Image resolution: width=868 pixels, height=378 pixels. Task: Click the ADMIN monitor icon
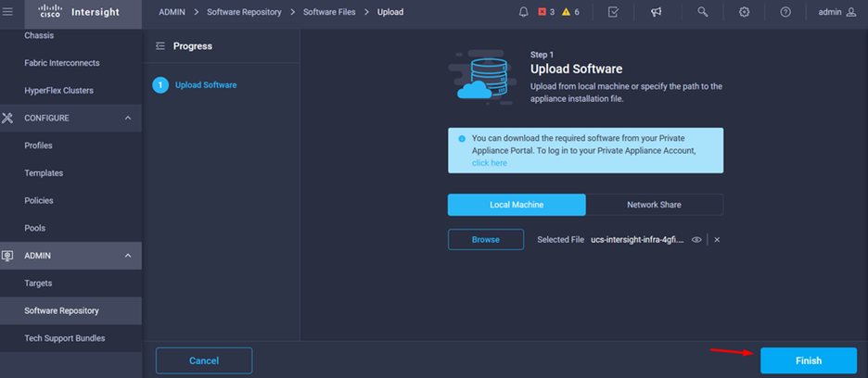(x=7, y=256)
